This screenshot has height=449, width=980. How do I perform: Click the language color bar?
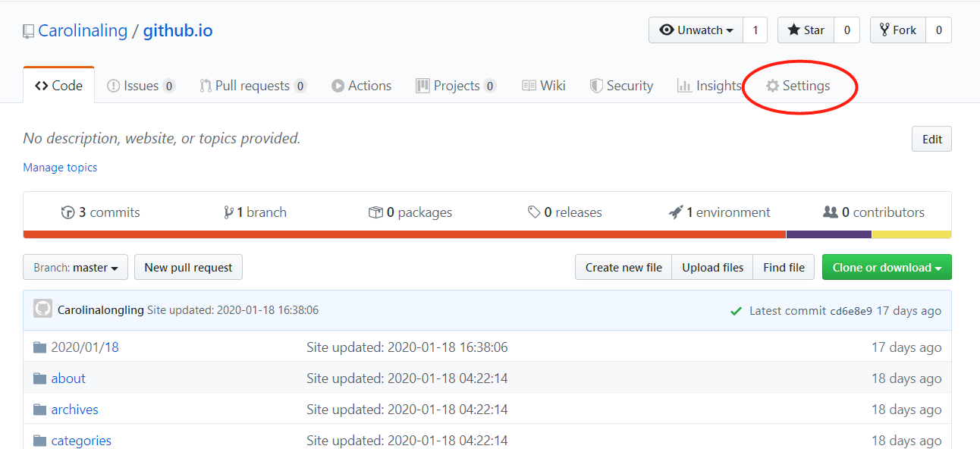pyautogui.click(x=488, y=234)
